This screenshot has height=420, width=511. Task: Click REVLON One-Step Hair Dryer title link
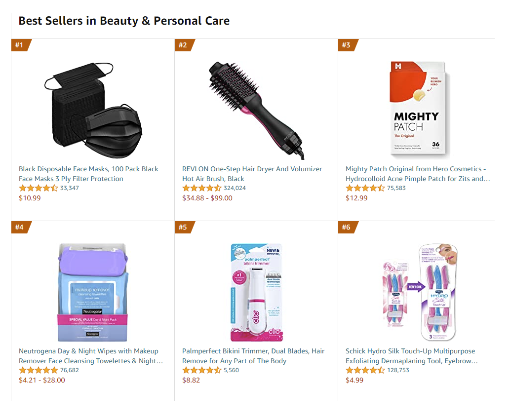click(x=252, y=174)
